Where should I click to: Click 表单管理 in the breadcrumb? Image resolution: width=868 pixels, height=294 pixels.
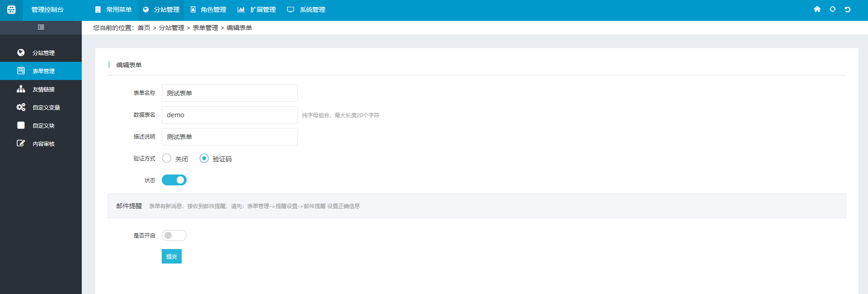[205, 28]
